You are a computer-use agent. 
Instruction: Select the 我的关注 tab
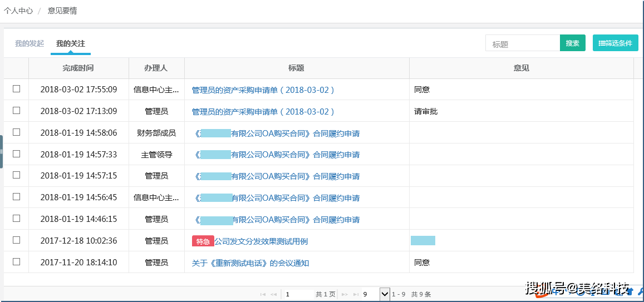pyautogui.click(x=71, y=43)
